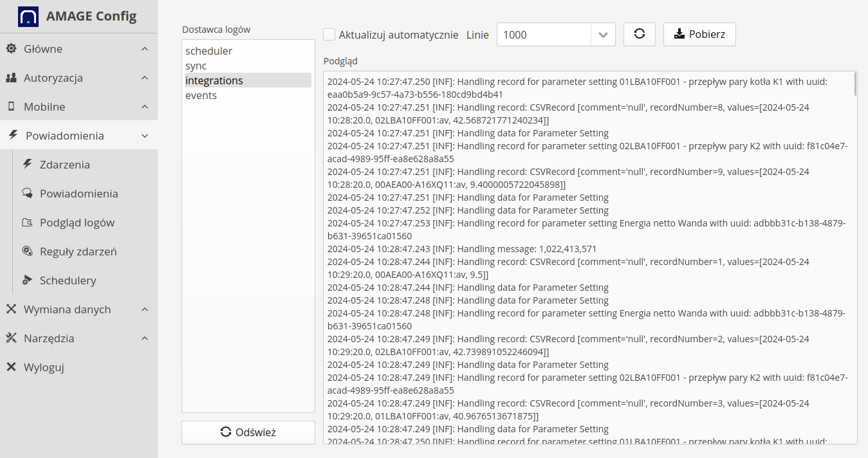Click Wyloguj to log out
This screenshot has height=458, width=868.
click(x=44, y=367)
